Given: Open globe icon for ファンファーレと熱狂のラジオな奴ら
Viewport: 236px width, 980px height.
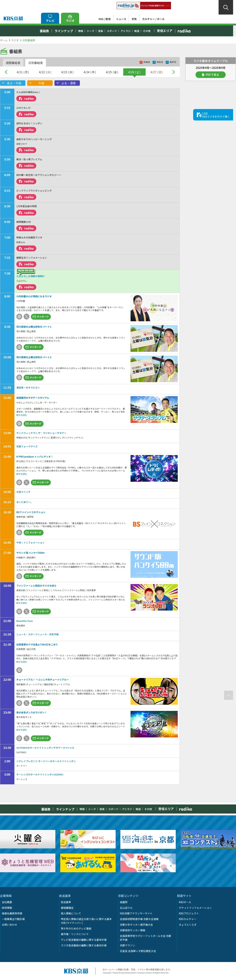Looking at the screenshot, I should coord(19,611).
